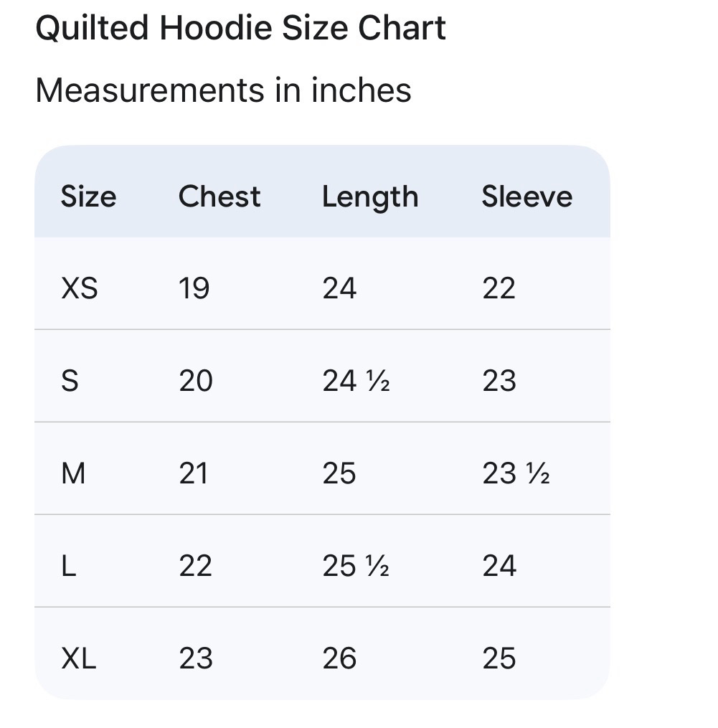This screenshot has height=728, width=718.
Task: Click sleeve value 23 ½ for M
Action: pos(516,473)
